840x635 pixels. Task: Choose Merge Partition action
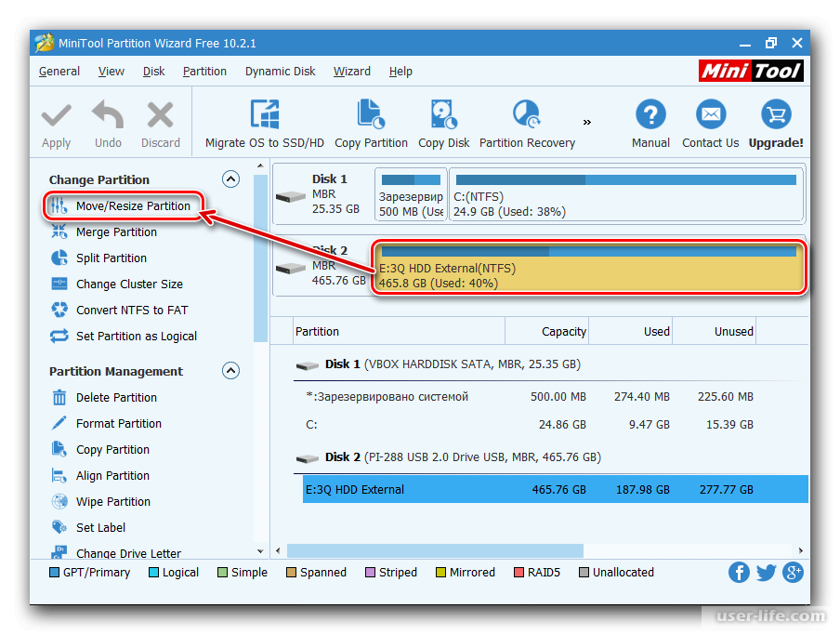click(x=116, y=232)
